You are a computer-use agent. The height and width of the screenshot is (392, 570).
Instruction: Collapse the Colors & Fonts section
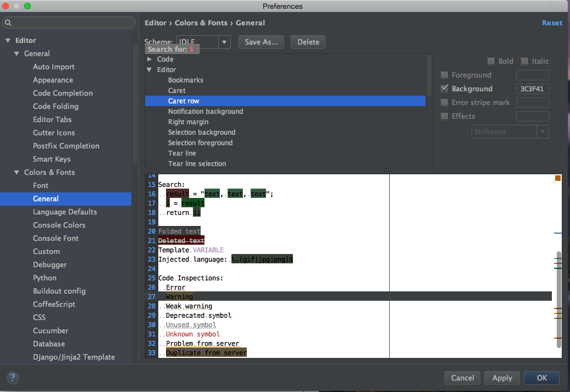(16, 173)
